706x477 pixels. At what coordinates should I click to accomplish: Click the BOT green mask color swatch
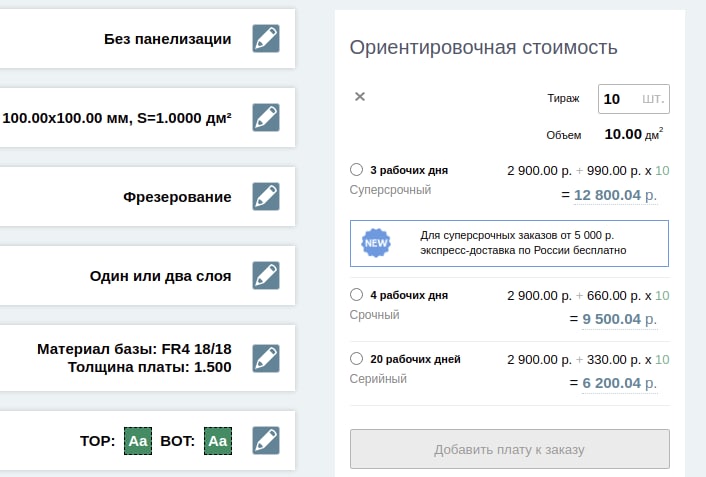(x=218, y=441)
